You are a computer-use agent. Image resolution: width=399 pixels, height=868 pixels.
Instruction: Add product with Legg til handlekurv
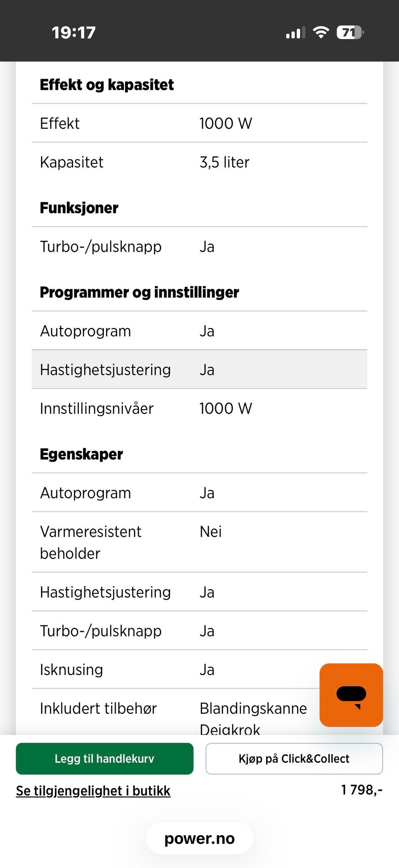coord(104,759)
